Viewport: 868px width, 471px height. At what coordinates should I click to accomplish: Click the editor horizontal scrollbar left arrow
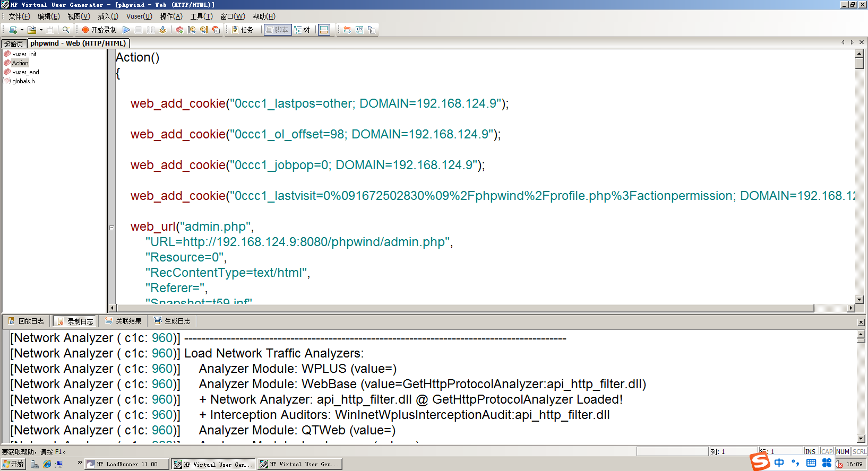pos(112,308)
